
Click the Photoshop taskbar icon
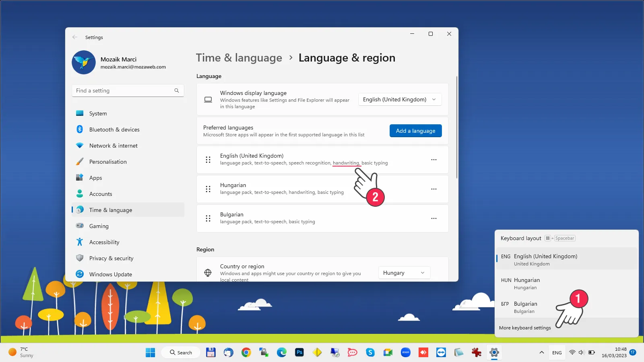299,353
